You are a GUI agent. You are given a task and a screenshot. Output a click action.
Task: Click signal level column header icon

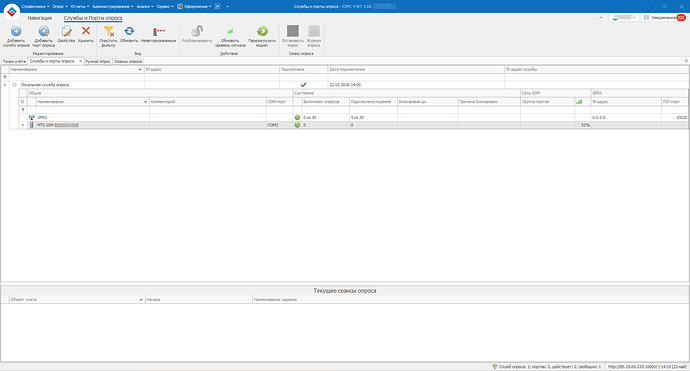(x=579, y=102)
